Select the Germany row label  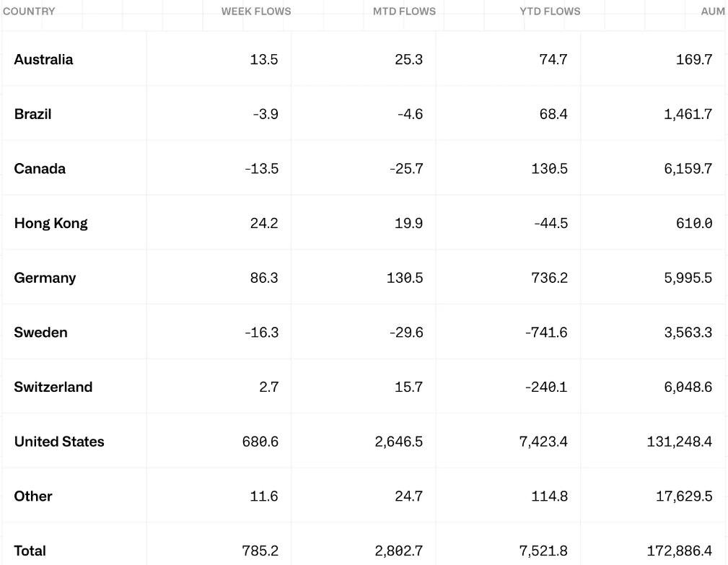click(45, 278)
